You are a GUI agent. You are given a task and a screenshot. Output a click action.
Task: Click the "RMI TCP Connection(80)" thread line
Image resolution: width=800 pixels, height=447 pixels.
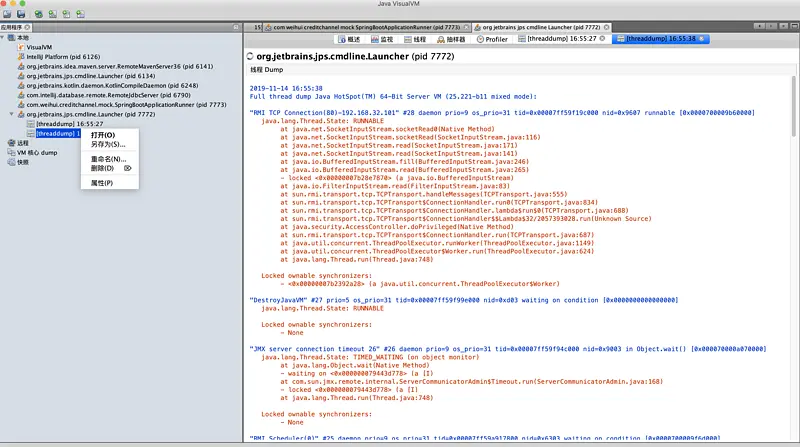pyautogui.click(x=502, y=113)
